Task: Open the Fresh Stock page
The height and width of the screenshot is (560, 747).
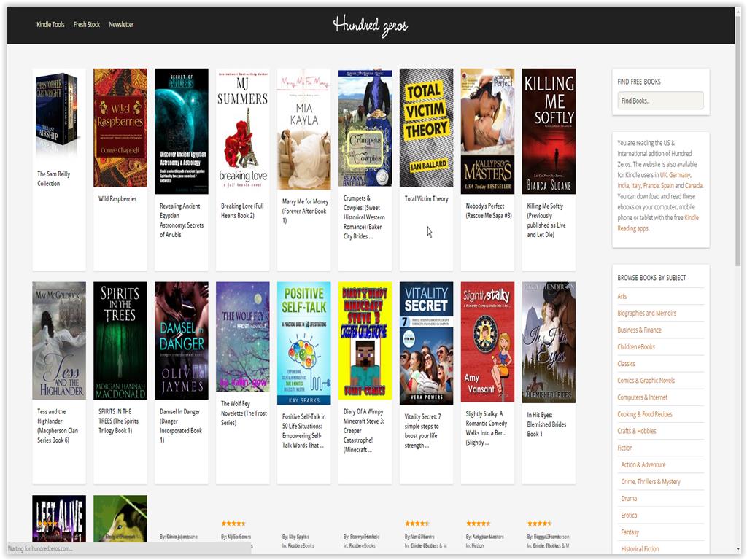Action: coord(87,24)
